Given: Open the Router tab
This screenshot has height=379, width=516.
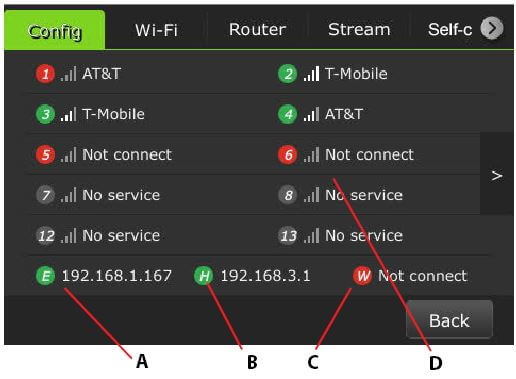Looking at the screenshot, I should coord(257,30).
